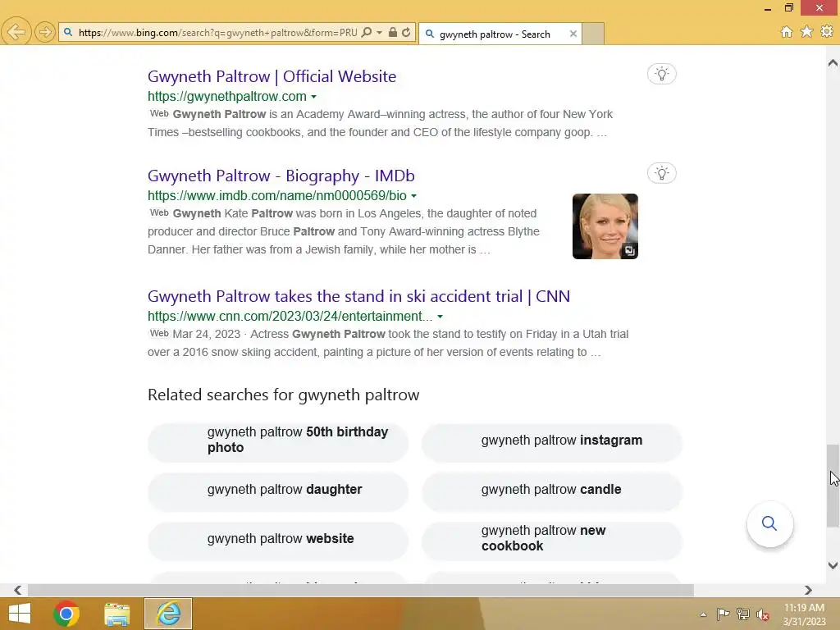Search 'gwyneth paltrow 50th birthday photo' suggestion
Viewport: 840px width, 630px height.
278,443
